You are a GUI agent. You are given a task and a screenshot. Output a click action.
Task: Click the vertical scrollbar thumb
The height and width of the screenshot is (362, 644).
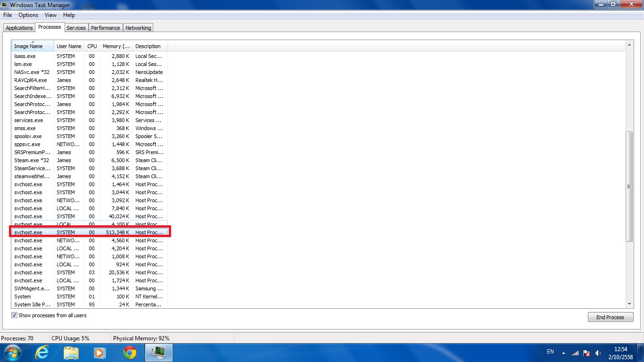(629, 187)
